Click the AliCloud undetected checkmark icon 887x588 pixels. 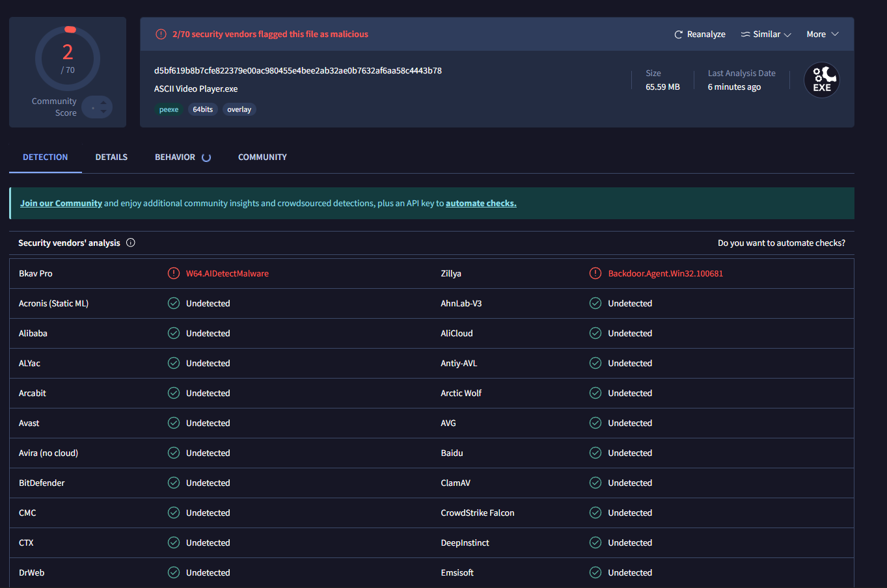pos(595,333)
